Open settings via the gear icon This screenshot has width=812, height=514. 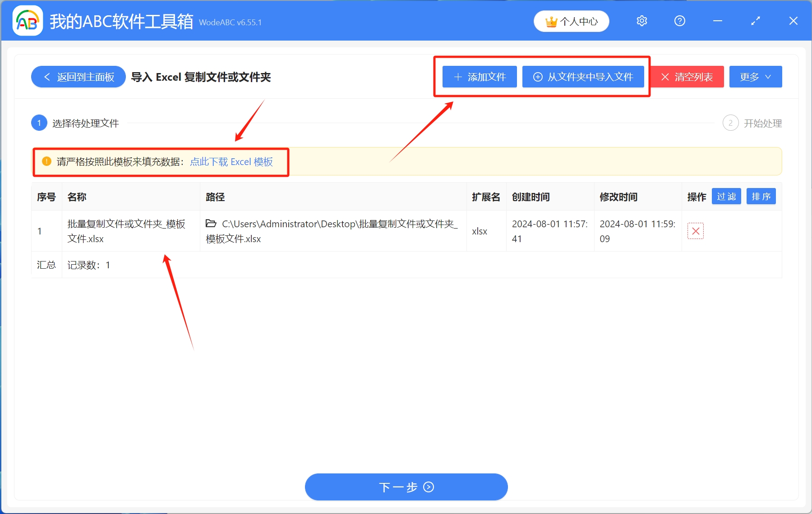click(641, 21)
